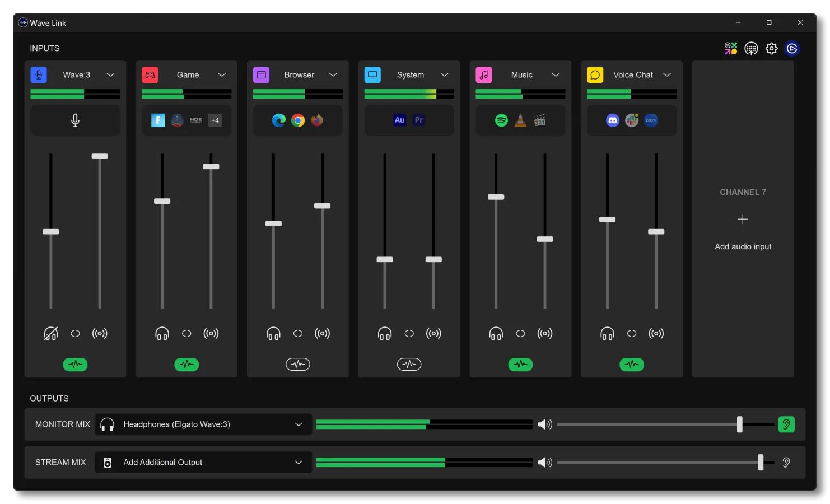Click the microphone icon in Wave:3 channel
830x504 pixels.
[75, 120]
